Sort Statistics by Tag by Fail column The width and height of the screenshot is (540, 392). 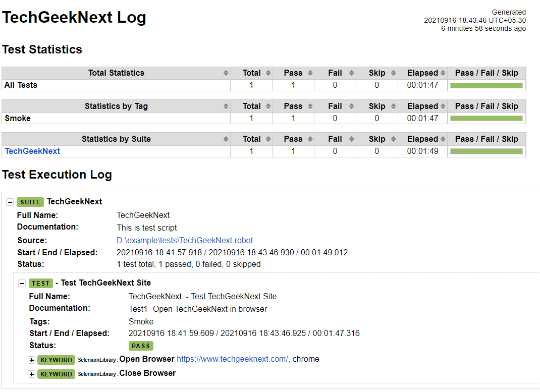(x=351, y=106)
